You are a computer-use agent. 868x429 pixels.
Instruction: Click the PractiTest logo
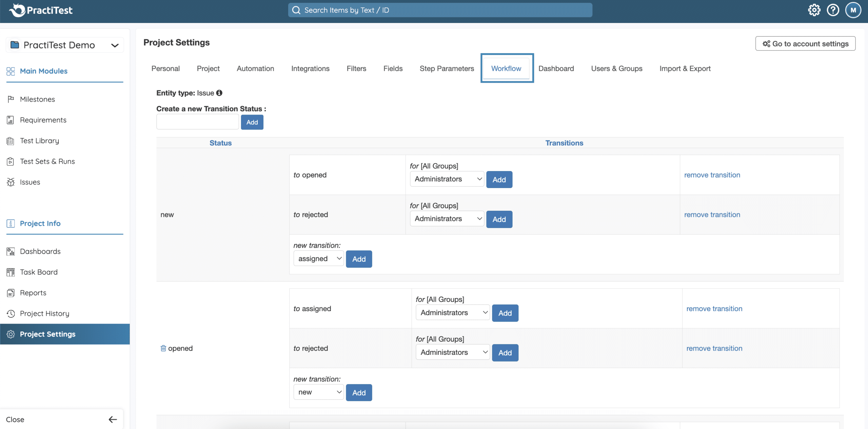(41, 10)
